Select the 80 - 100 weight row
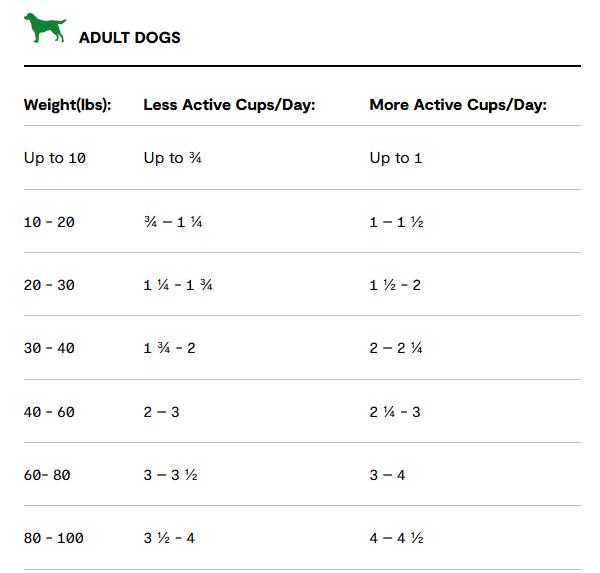Viewport: 600px width, 573px height. coord(302,537)
